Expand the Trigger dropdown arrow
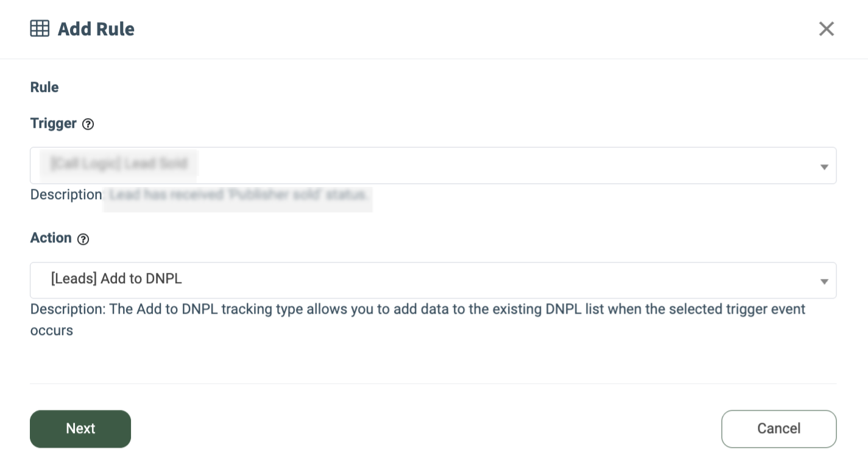Screen dimensions: 868x472 pos(824,166)
